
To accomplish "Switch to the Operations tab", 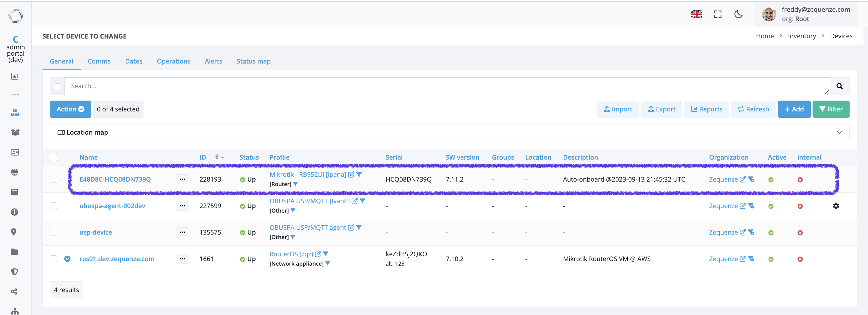I will (173, 61).
